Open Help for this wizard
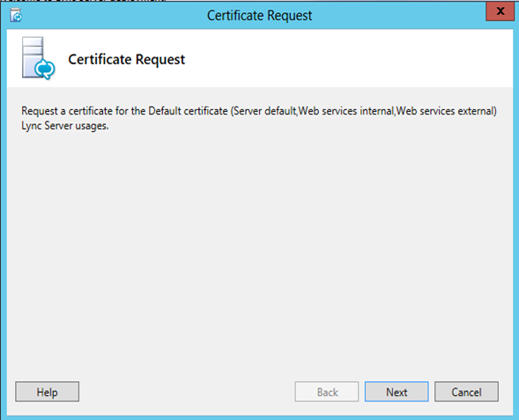The height and width of the screenshot is (420, 519). (x=47, y=392)
